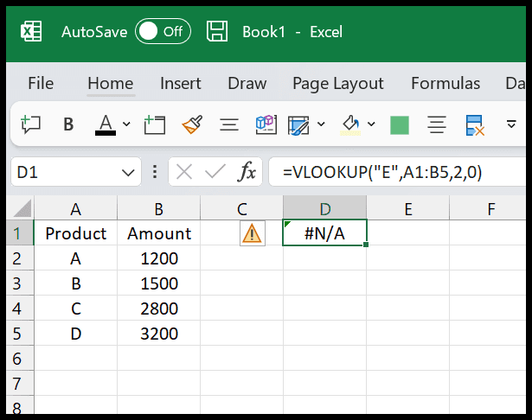Click inside the formula bar with VLOOKUP
532x420 pixels.
[397, 172]
